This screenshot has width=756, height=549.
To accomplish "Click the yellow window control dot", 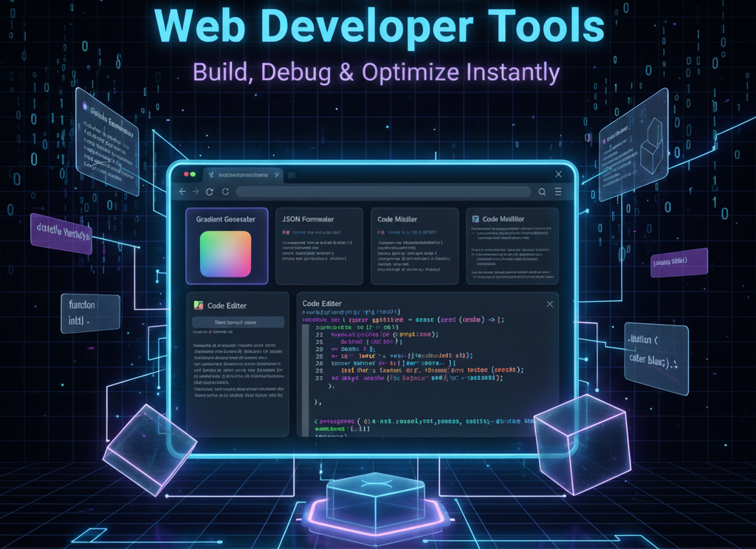I will pyautogui.click(x=191, y=174).
